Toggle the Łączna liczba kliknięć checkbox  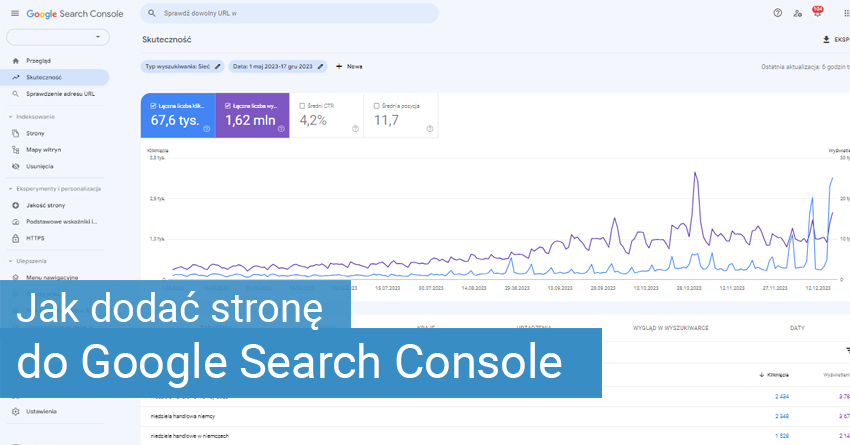[x=153, y=104]
